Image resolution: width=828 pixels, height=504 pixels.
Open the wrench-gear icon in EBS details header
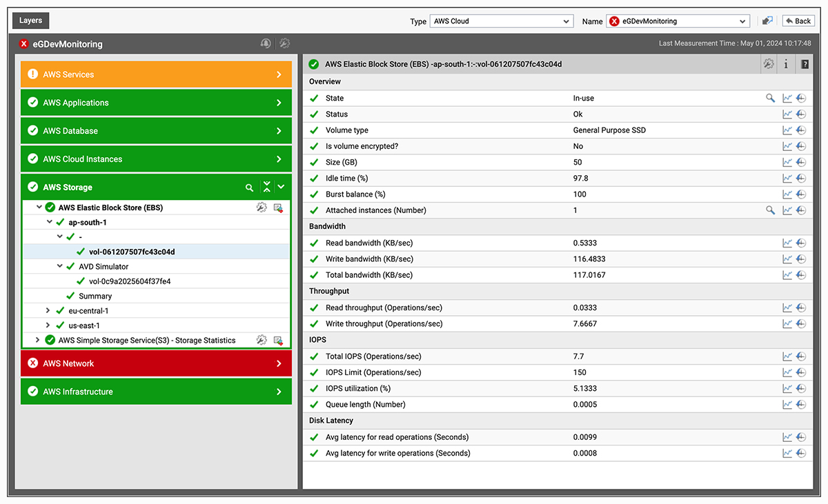(769, 64)
